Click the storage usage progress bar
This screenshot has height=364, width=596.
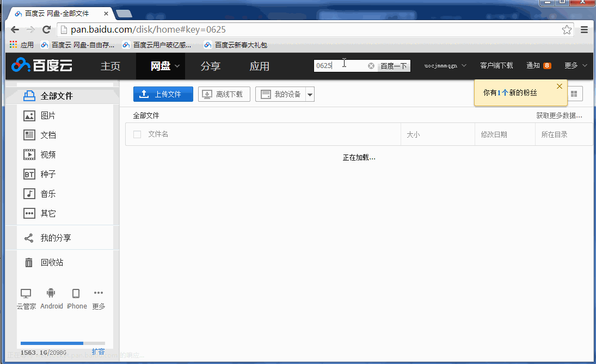pyautogui.click(x=63, y=343)
